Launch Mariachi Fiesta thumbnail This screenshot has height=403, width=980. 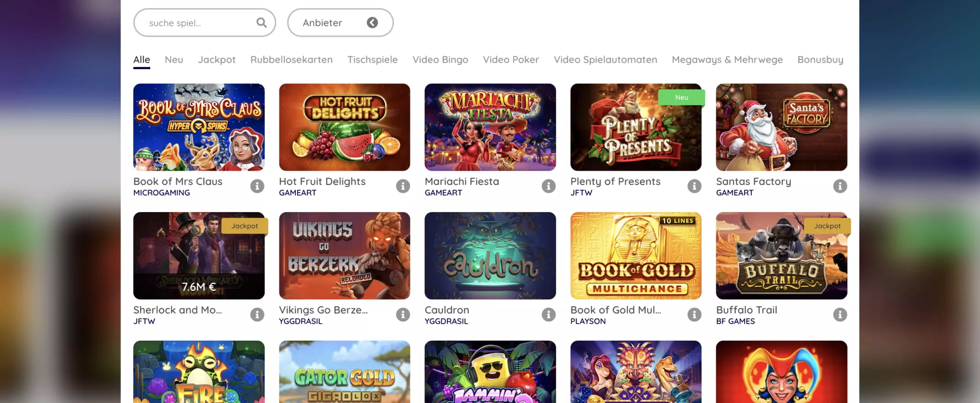(490, 127)
